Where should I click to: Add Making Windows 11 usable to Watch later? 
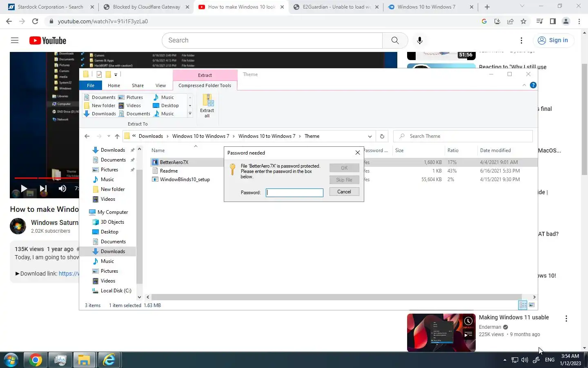coord(468,321)
